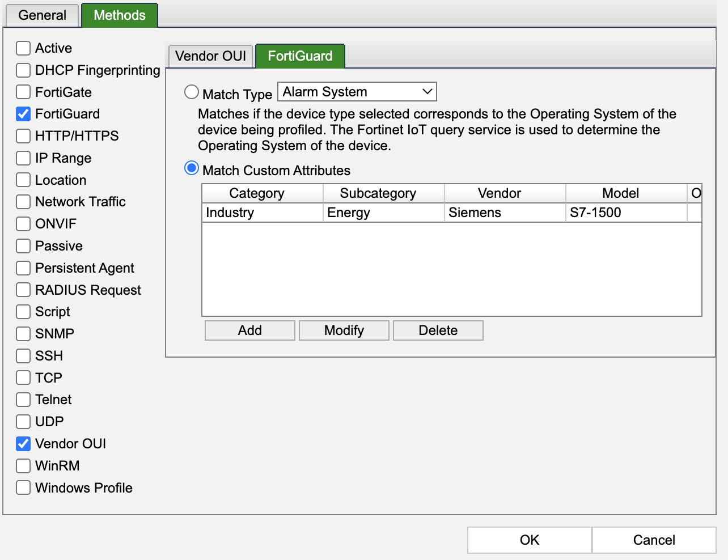Modify the selected attribute row
This screenshot has height=560, width=728.
tap(344, 330)
